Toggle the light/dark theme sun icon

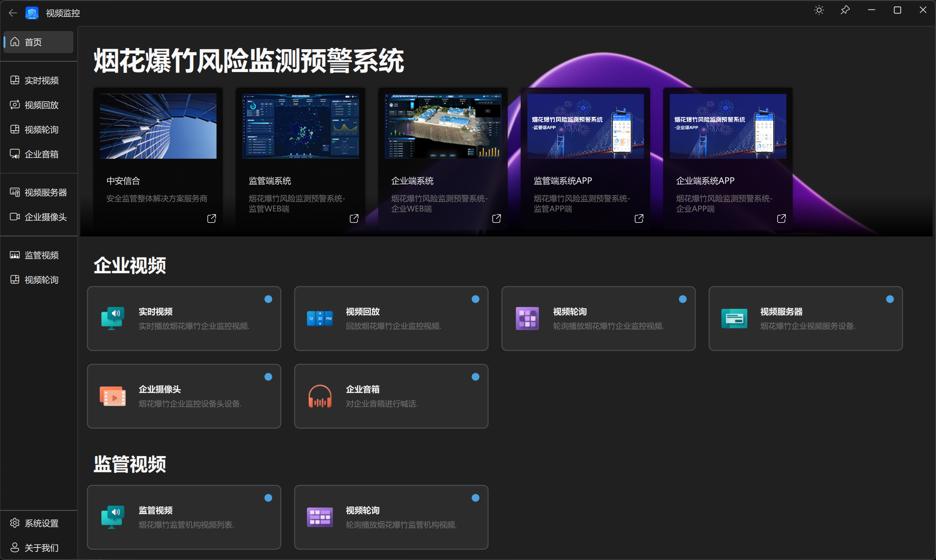tap(819, 10)
